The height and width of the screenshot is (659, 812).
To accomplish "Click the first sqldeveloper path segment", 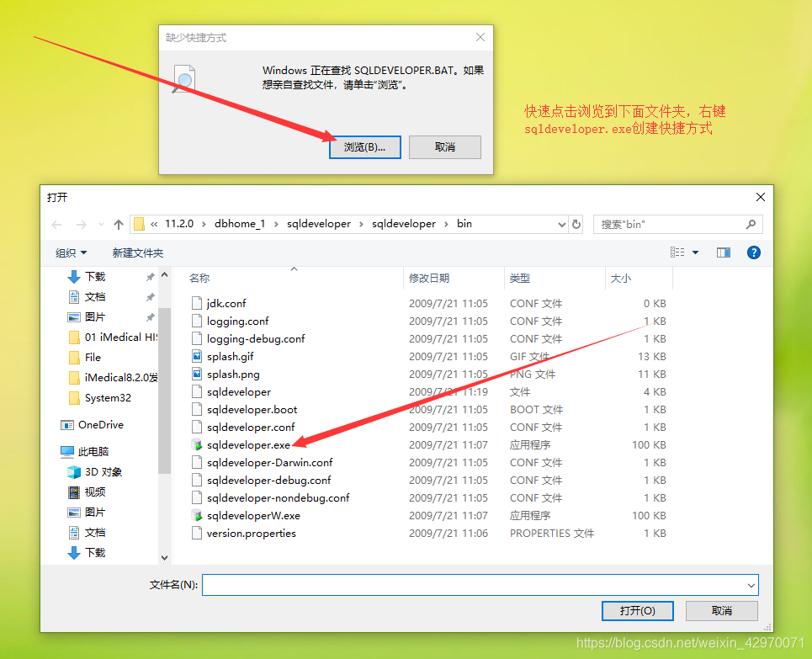I will click(318, 224).
